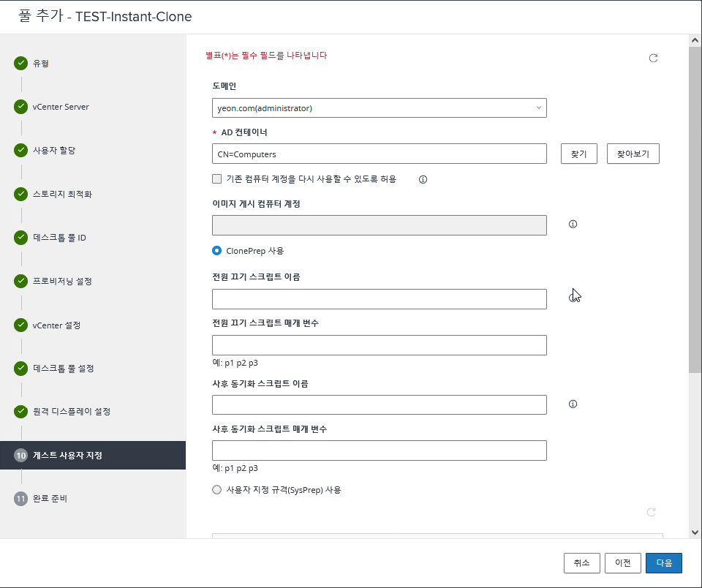Click the 사후 동기화 스크립트 이름 input

[x=380, y=404]
